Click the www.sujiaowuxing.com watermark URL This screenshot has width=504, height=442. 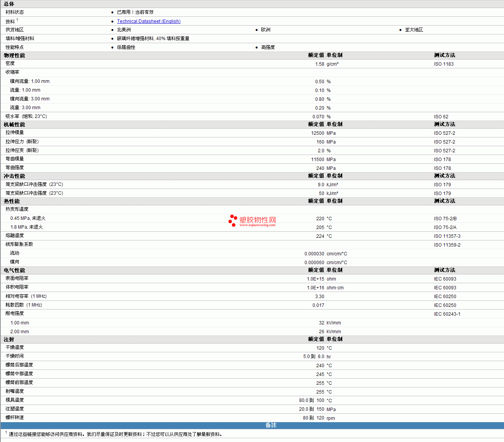coord(257,225)
